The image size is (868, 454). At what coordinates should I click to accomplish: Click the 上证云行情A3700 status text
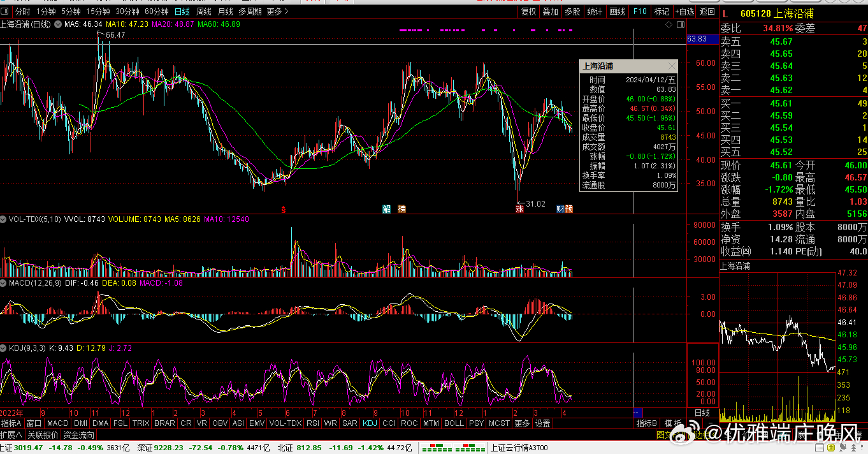(518, 448)
